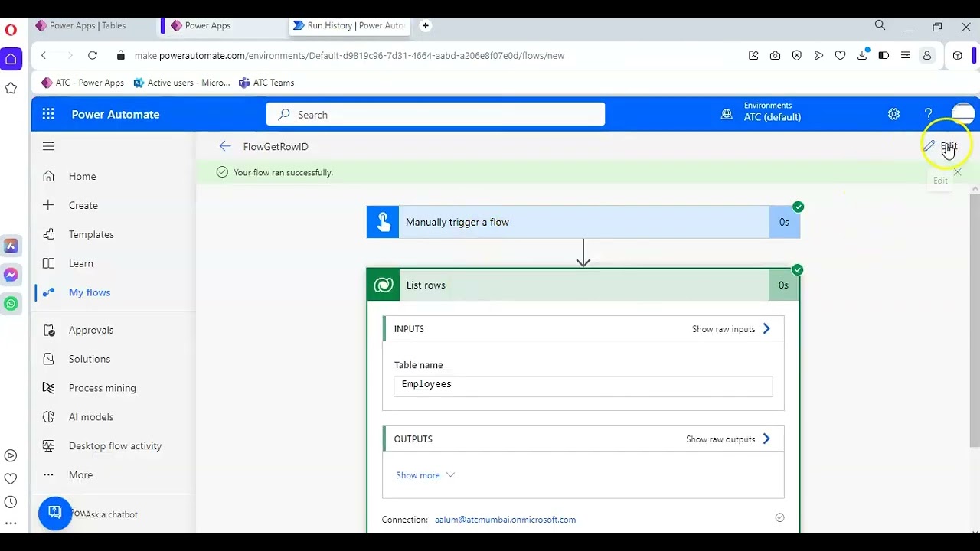This screenshot has height=551, width=980.
Task: Click the address bar URL
Action: click(x=349, y=55)
